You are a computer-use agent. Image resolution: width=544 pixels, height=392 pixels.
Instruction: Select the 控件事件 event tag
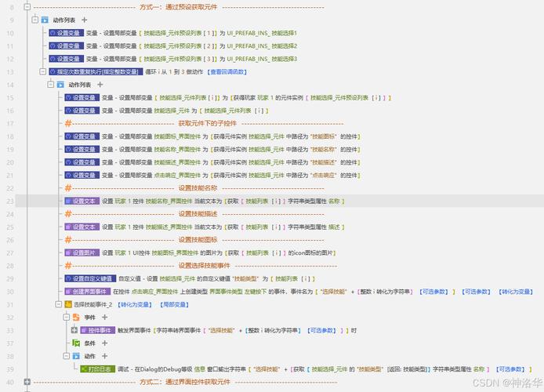pyautogui.click(x=98, y=330)
